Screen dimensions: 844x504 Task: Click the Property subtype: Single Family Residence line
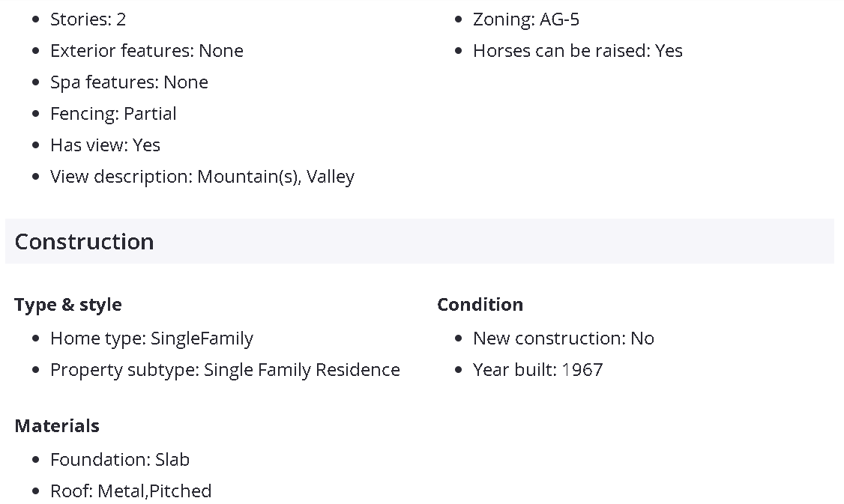coord(225,370)
